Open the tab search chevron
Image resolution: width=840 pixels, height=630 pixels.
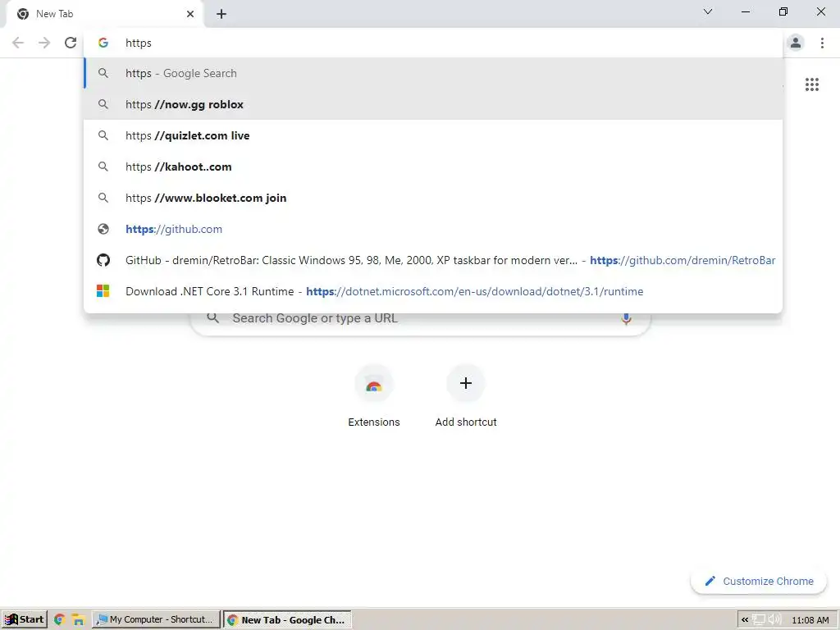click(708, 11)
